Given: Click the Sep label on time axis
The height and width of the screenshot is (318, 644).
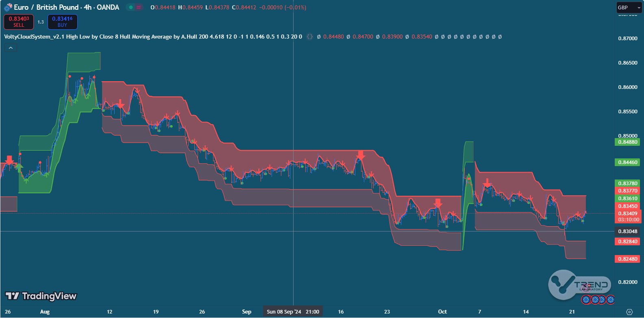Looking at the screenshot, I should click(x=246, y=312).
